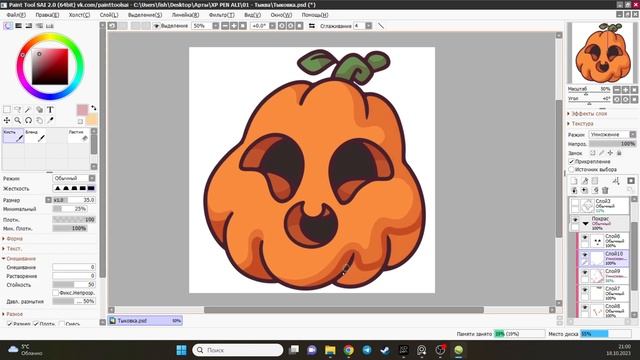Zoom in with the plus toolbar button

tap(234, 26)
